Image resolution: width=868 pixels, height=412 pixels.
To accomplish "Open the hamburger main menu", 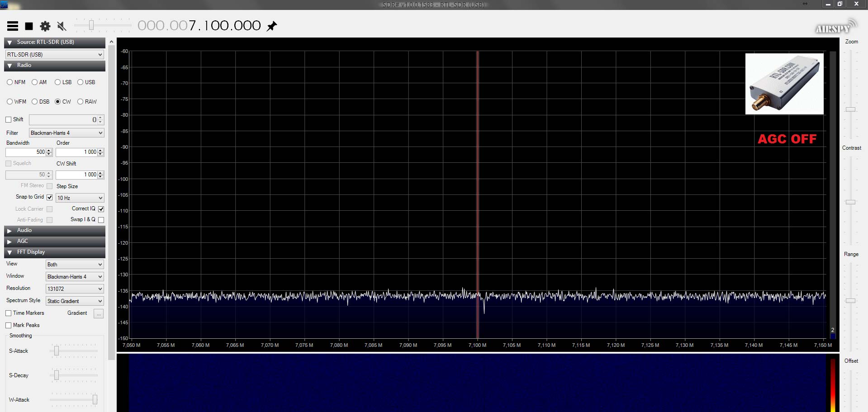I will [13, 26].
